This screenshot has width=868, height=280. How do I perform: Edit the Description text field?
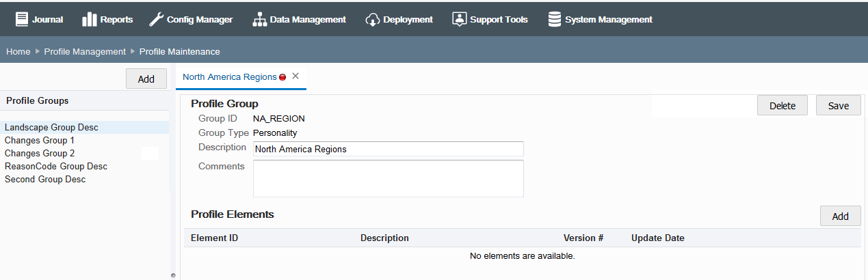pyautogui.click(x=388, y=149)
